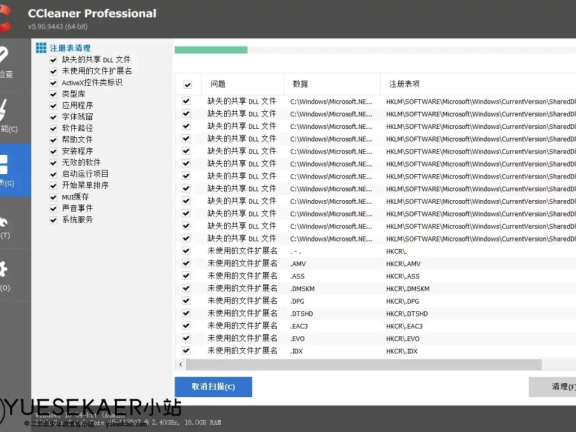Select the HKCR\.DTSHD registry key cell
The height and width of the screenshot is (432, 576).
407,314
